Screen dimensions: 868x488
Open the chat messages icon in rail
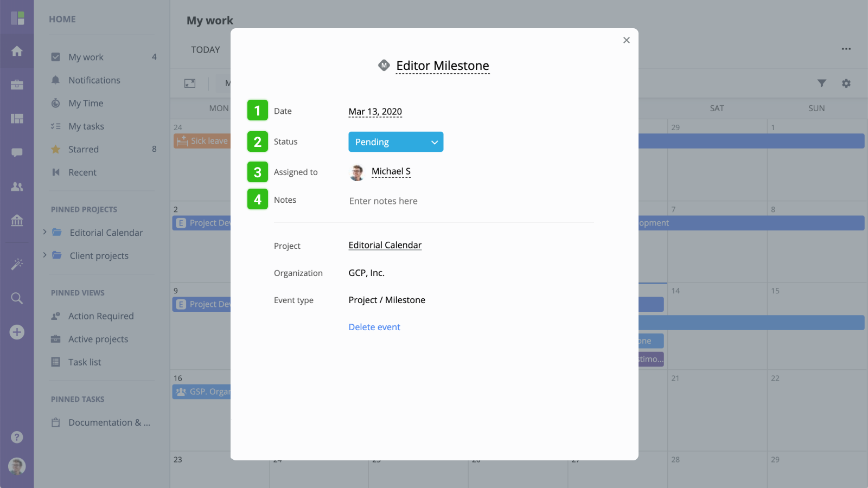click(x=17, y=152)
